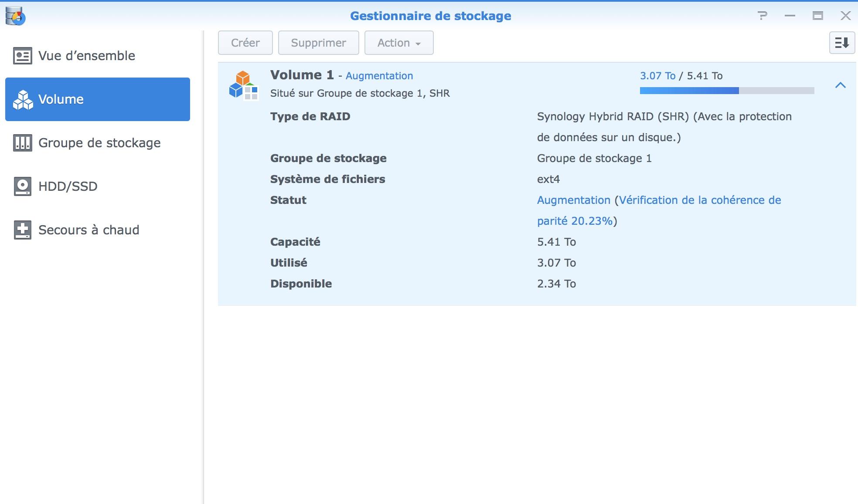Click the Volume 1 colored cubes icon

coord(243,85)
